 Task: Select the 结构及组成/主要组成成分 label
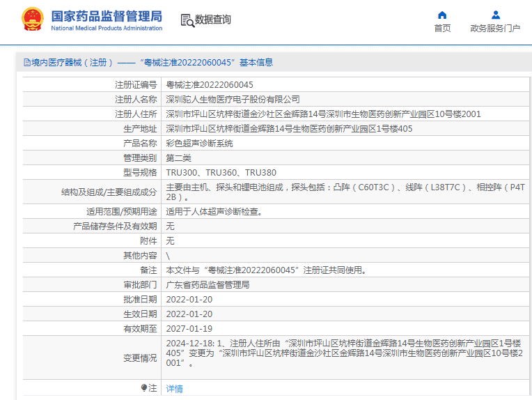point(109,192)
